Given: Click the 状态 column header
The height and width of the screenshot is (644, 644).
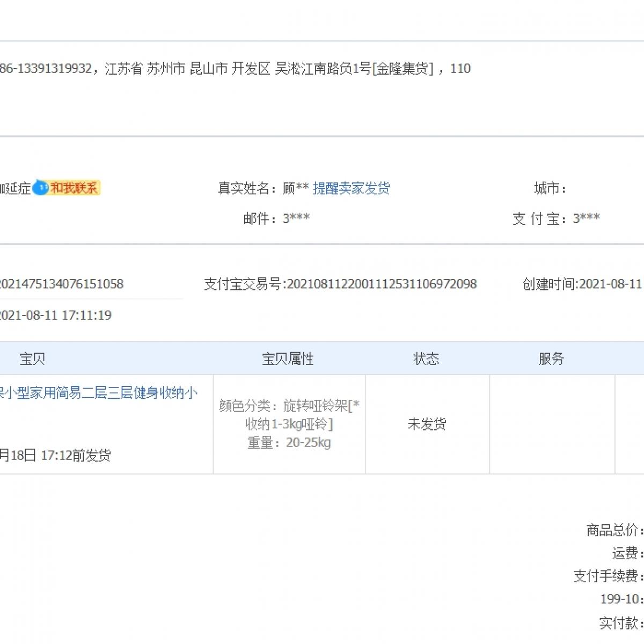Looking at the screenshot, I should 426,358.
